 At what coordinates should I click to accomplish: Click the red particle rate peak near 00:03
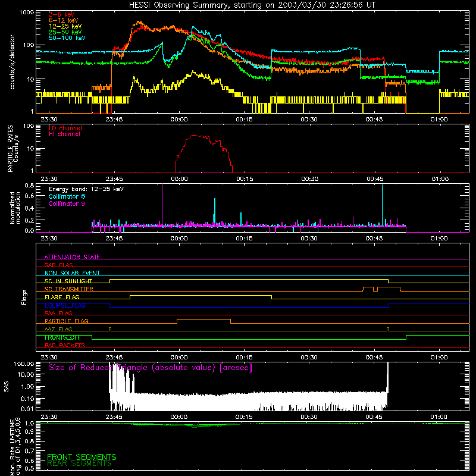(196, 136)
